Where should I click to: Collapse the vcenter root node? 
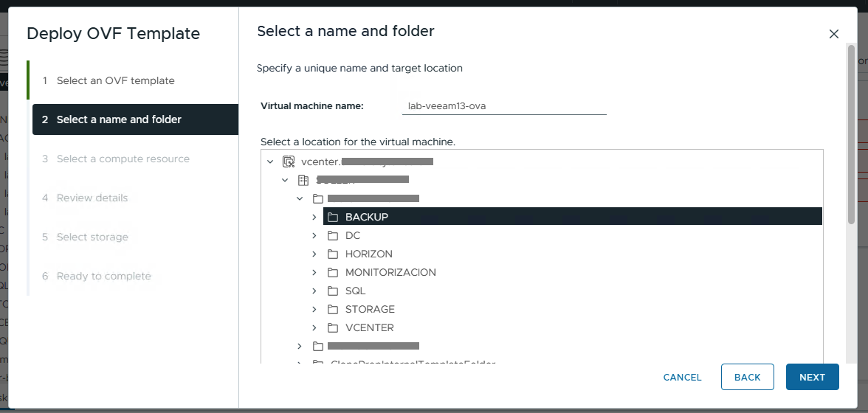coord(270,162)
